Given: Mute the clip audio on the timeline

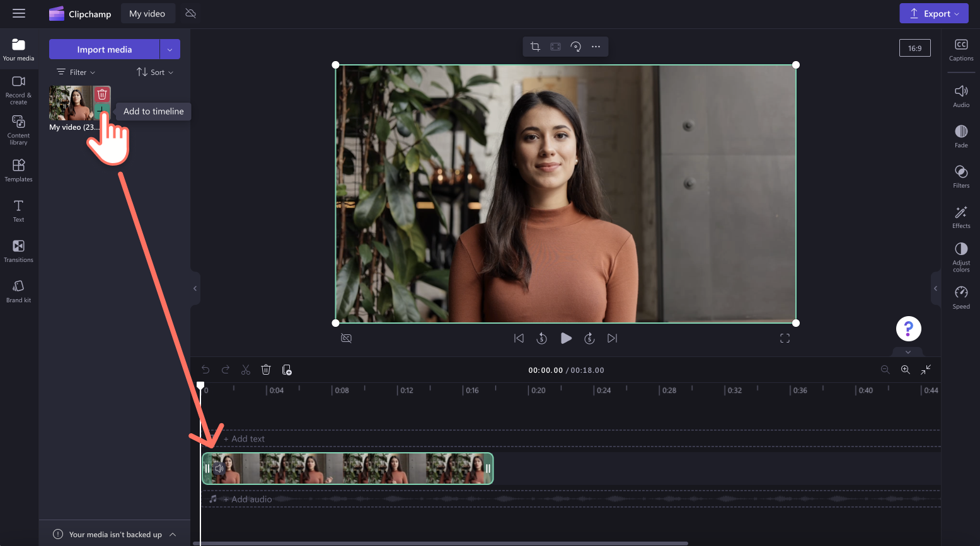Looking at the screenshot, I should pos(219,469).
